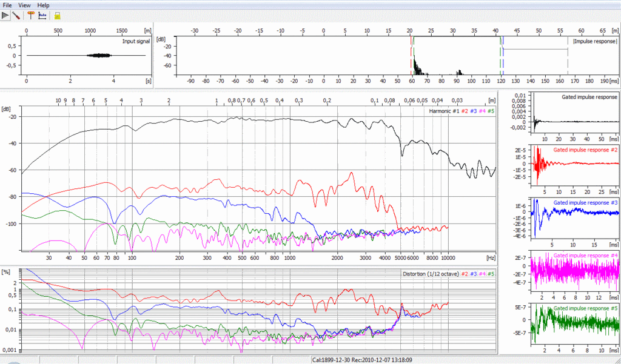Click the Input signal label

136,41
